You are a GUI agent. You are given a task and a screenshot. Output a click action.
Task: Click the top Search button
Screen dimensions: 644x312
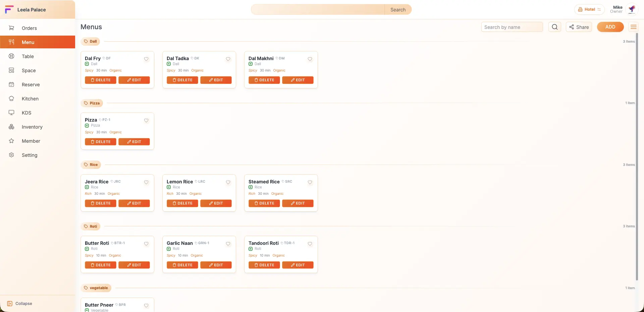click(x=398, y=9)
